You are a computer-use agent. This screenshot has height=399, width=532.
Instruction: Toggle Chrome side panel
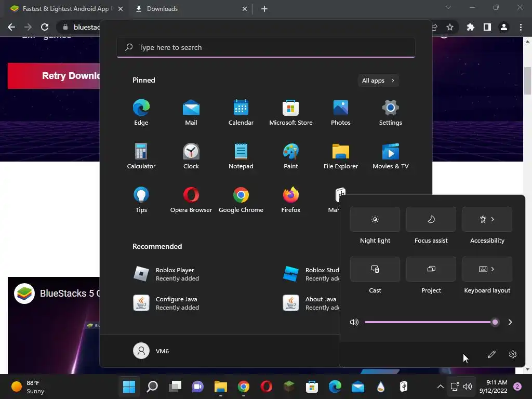[x=487, y=27]
